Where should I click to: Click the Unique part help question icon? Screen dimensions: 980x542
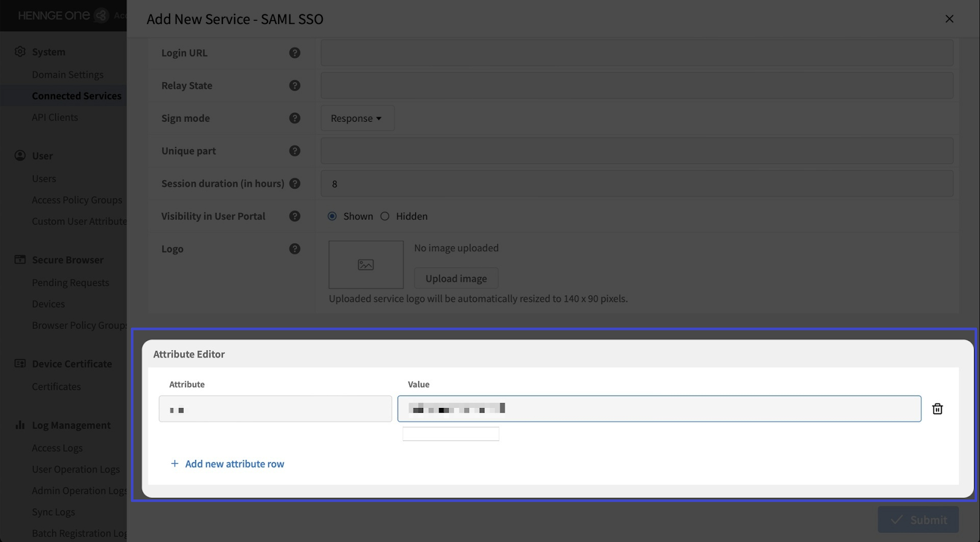click(295, 151)
